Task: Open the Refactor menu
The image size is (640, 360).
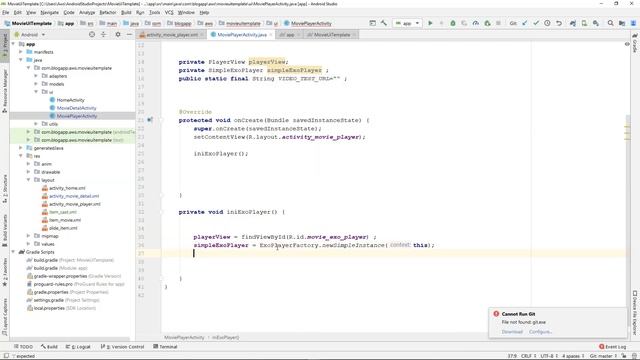Action: [x=108, y=13]
